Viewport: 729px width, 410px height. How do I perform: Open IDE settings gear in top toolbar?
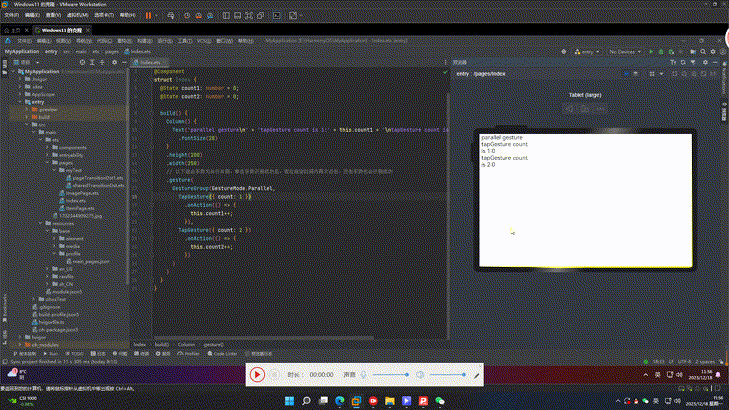coord(713,52)
